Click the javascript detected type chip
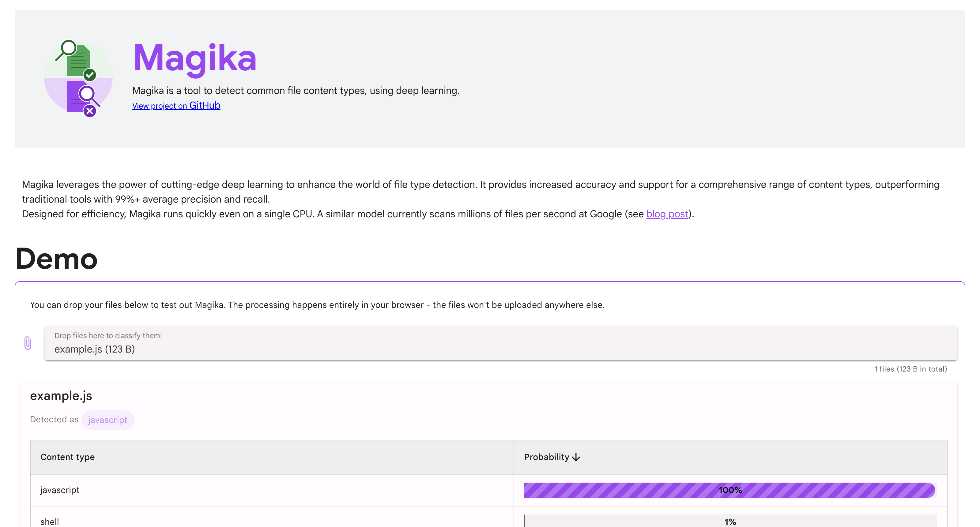 (108, 420)
